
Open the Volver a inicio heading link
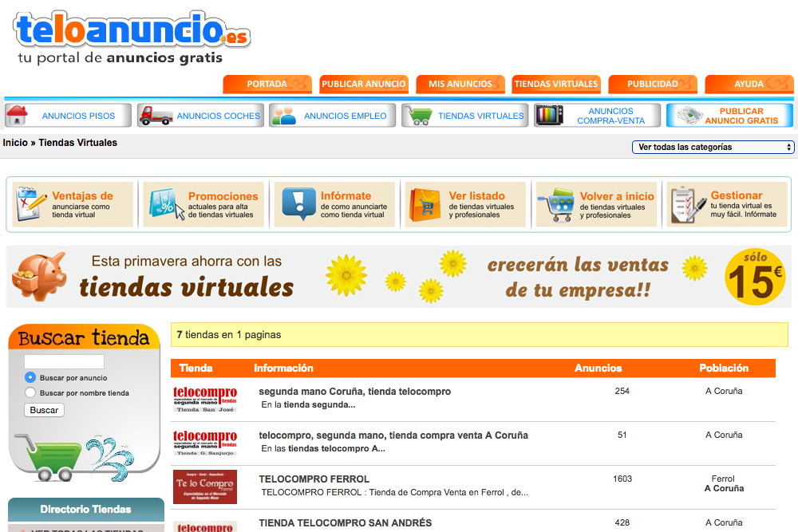[617, 196]
